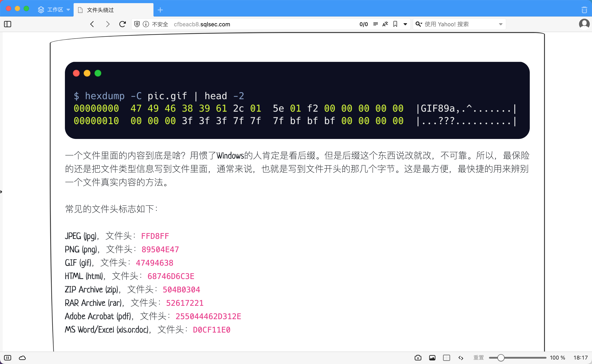This screenshot has width=592, height=364.
Task: Select the 文件头绕过 tab
Action: (113, 10)
